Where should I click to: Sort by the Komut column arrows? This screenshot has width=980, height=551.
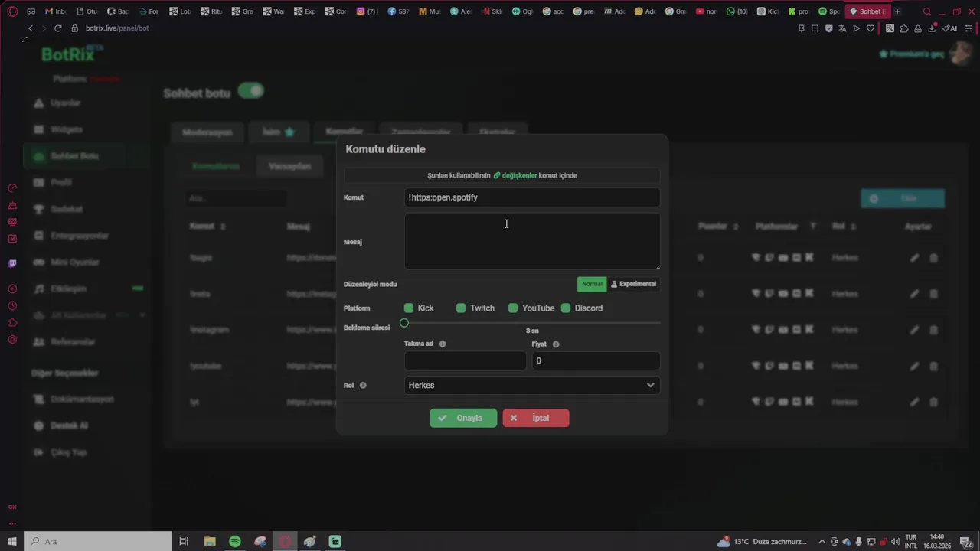(x=223, y=227)
